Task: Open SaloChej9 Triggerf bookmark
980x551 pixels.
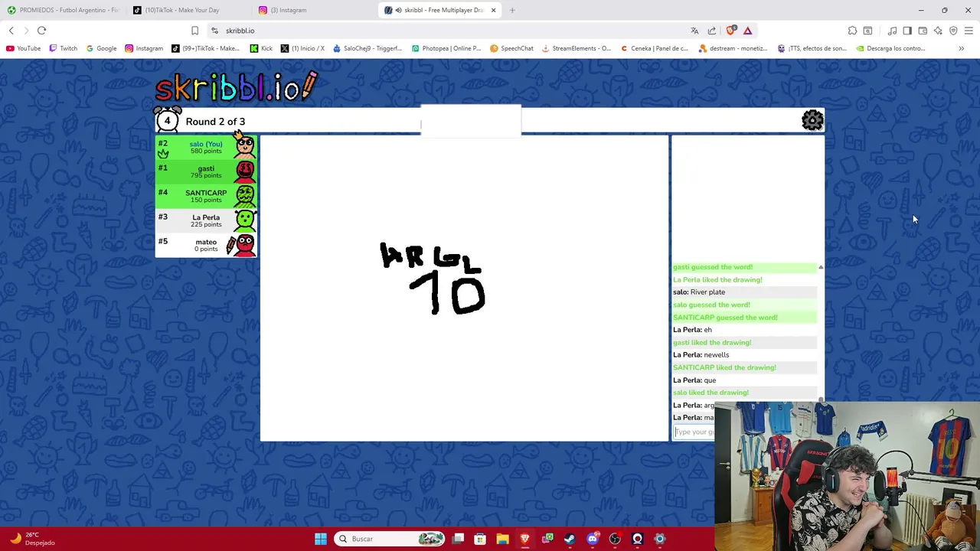Action: (x=367, y=48)
